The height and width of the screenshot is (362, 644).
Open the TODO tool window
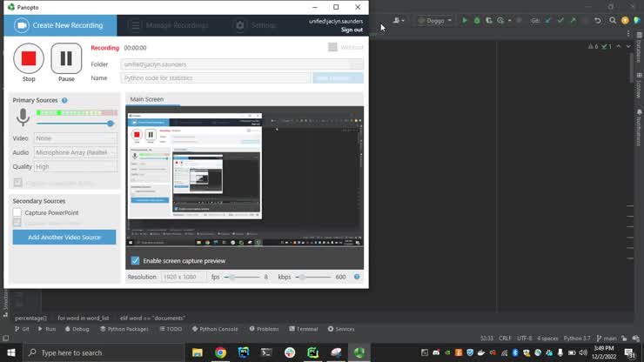click(x=171, y=329)
